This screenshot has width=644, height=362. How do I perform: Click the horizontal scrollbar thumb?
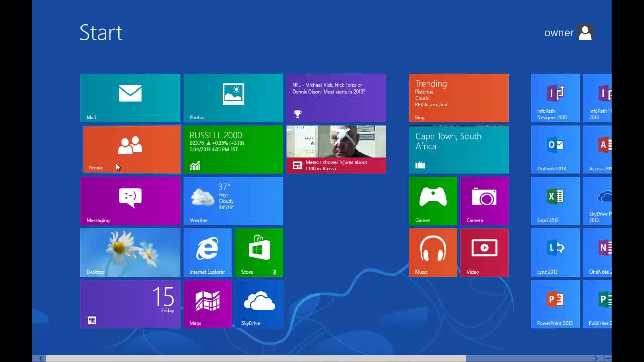point(256,358)
